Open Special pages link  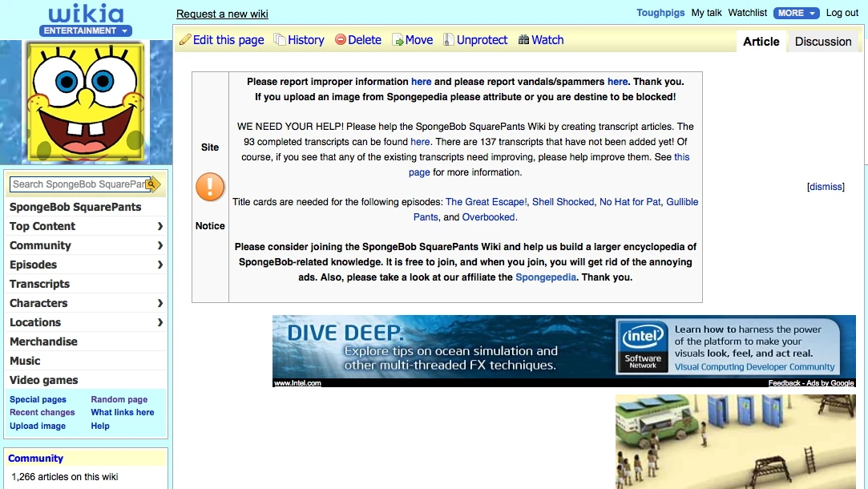click(38, 399)
